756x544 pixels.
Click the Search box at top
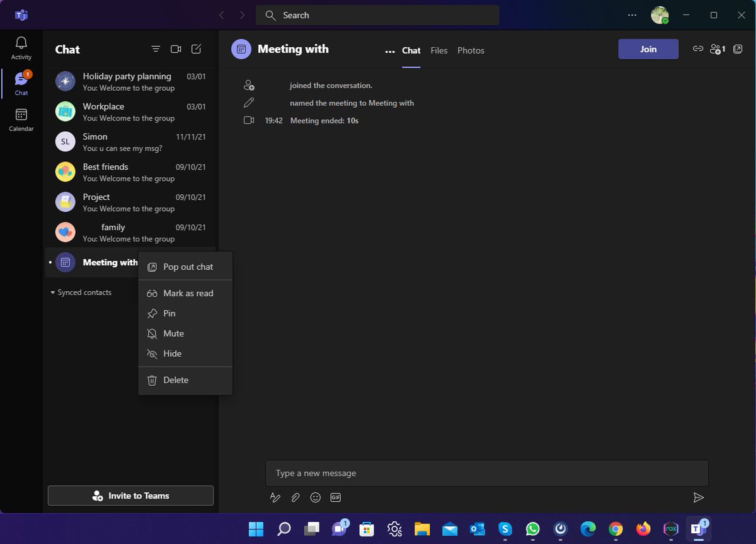(x=377, y=15)
